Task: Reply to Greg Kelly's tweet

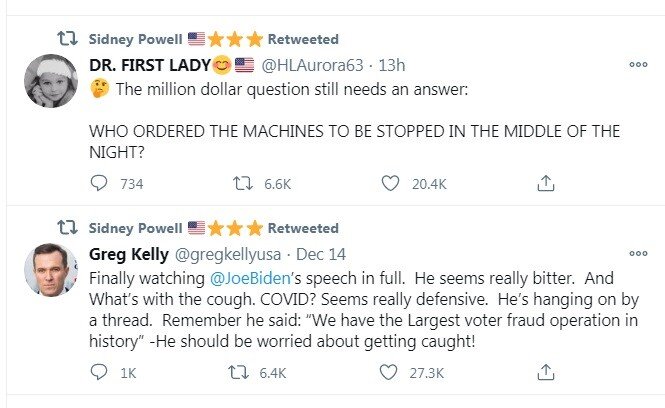Action: coord(99,372)
